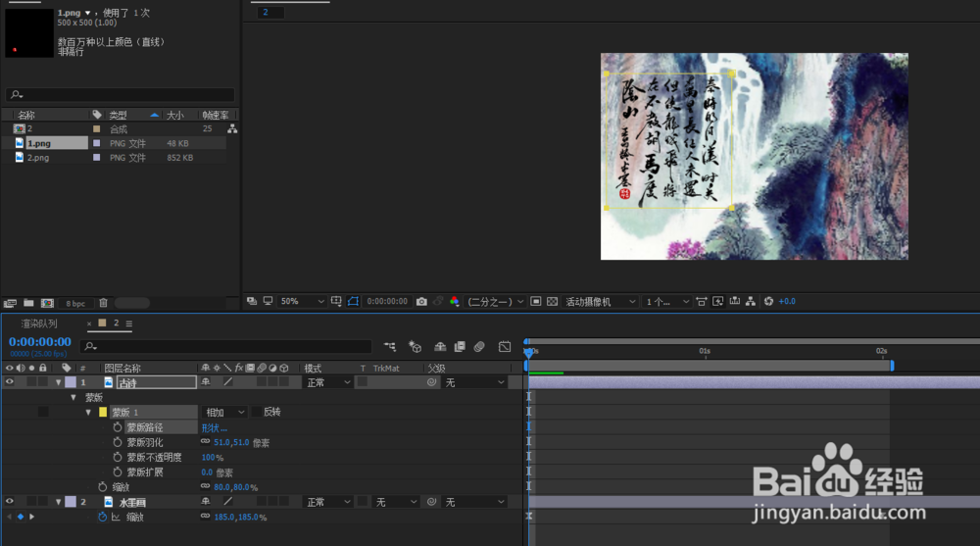Click the composition mini-flowchart icon in timeline
The width and height of the screenshot is (980, 546).
[390, 346]
